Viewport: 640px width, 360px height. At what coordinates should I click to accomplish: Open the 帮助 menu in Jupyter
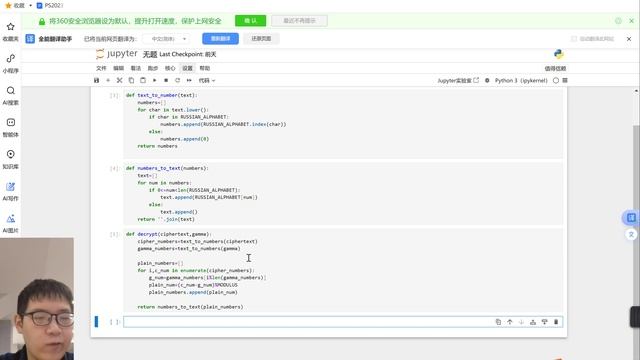(204, 68)
